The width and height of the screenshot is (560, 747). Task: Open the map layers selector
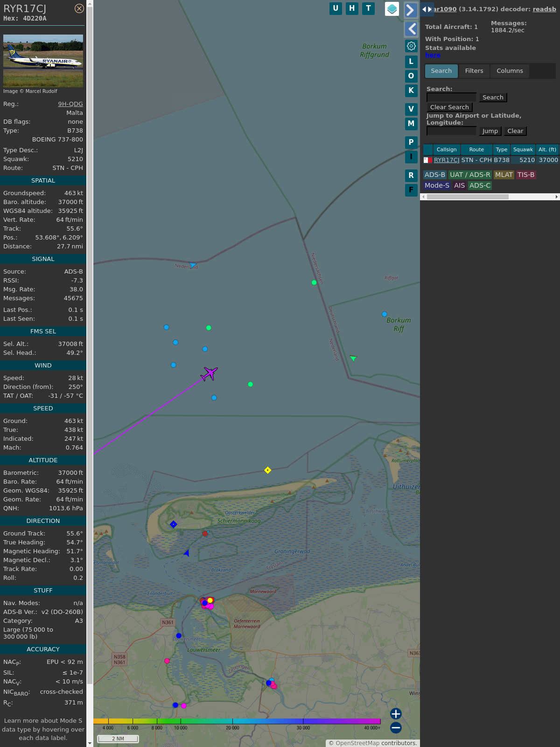point(392,8)
